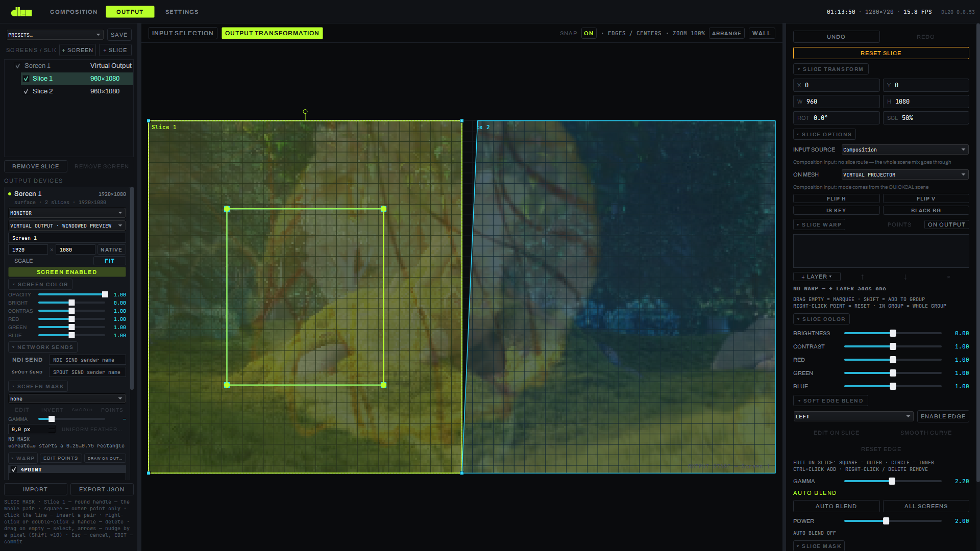Image resolution: width=980 pixels, height=551 pixels.
Task: Click the UNDO button
Action: (836, 37)
